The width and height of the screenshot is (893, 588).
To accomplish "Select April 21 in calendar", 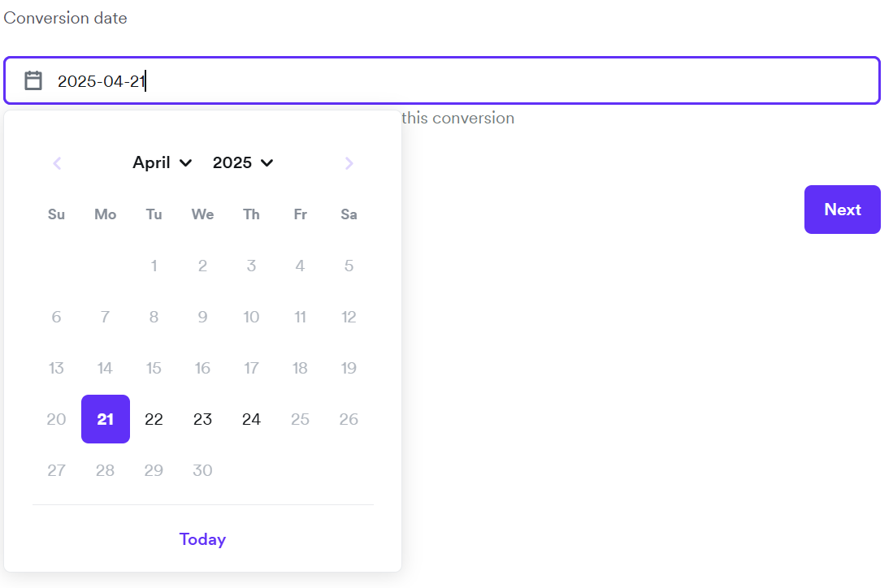I will coord(106,419).
